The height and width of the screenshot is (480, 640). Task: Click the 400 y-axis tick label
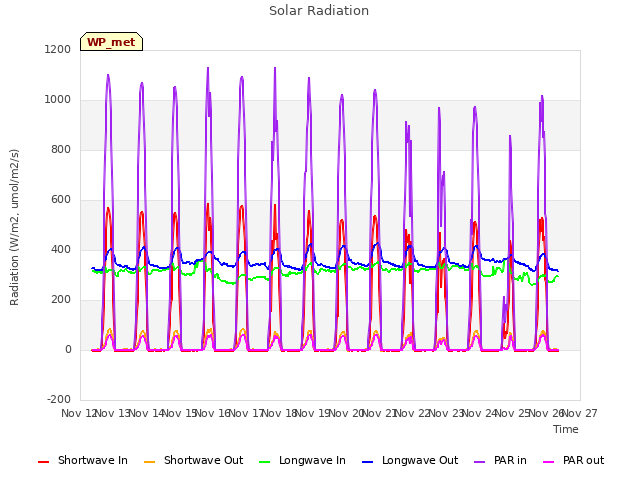click(61, 249)
